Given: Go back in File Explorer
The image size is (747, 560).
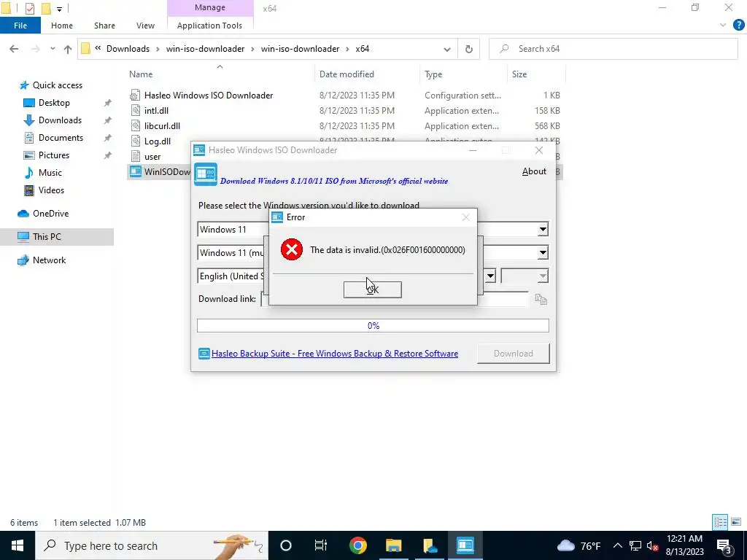Looking at the screenshot, I should [14, 49].
